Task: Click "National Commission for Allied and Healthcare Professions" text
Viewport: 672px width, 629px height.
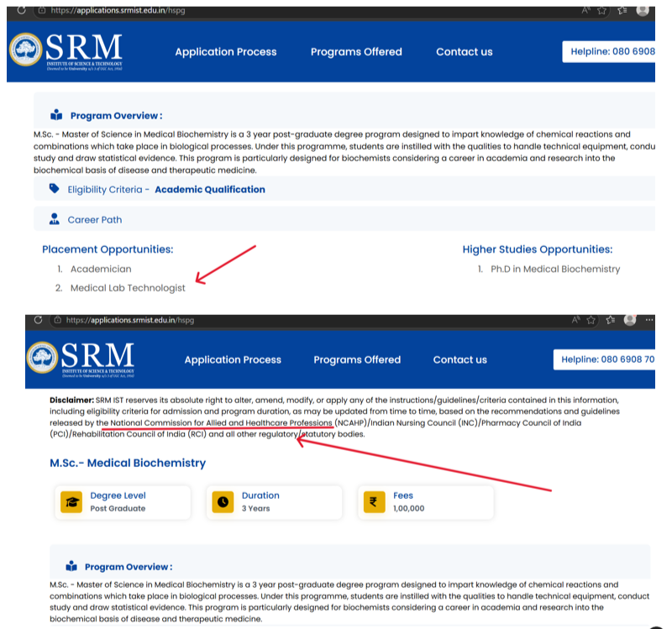Action: (221, 423)
